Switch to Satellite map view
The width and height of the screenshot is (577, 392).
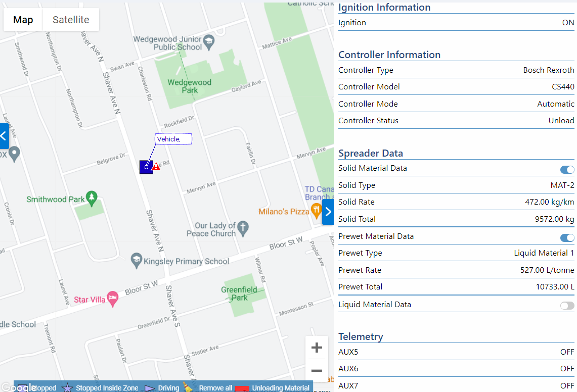click(x=71, y=20)
